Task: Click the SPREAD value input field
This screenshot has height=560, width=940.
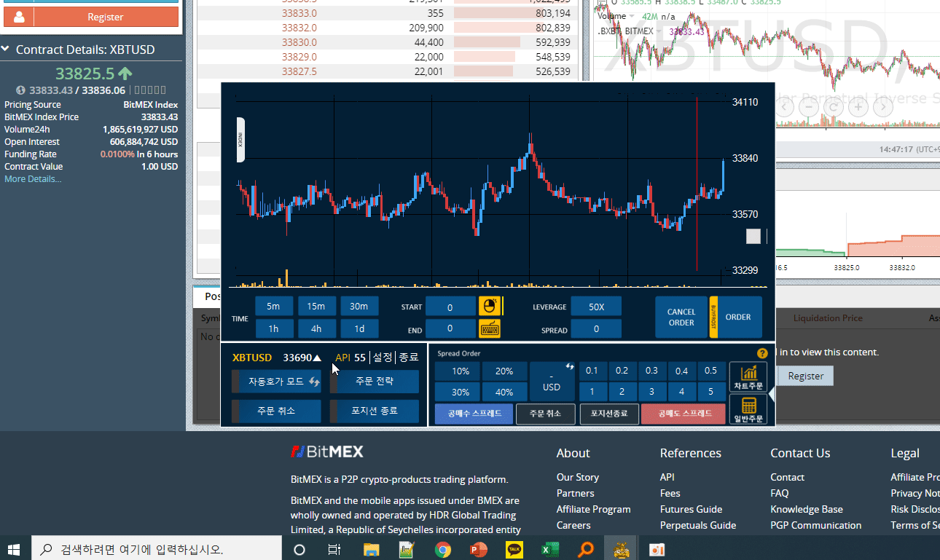Action: pyautogui.click(x=596, y=329)
